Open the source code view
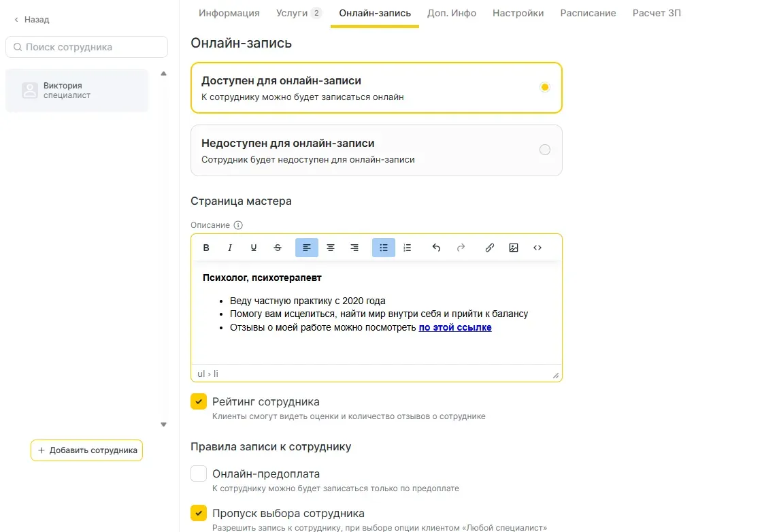Viewport: 779px width, 532px height. point(537,248)
